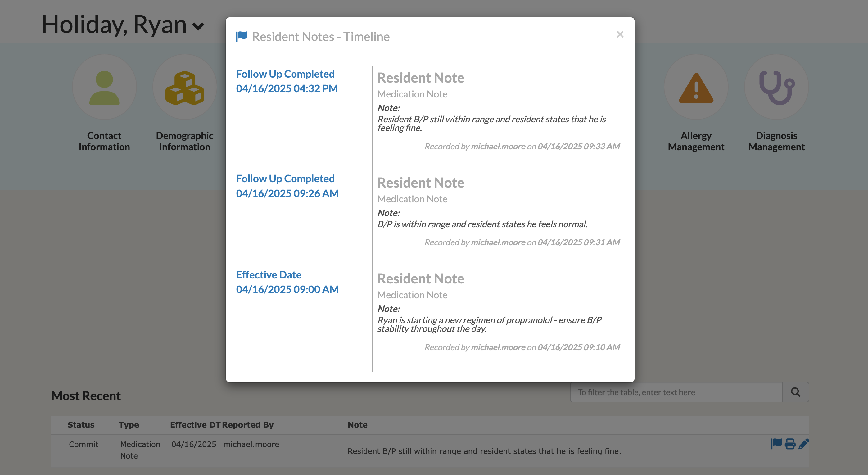This screenshot has width=868, height=475.
Task: Click the Note column header
Action: pyautogui.click(x=357, y=424)
